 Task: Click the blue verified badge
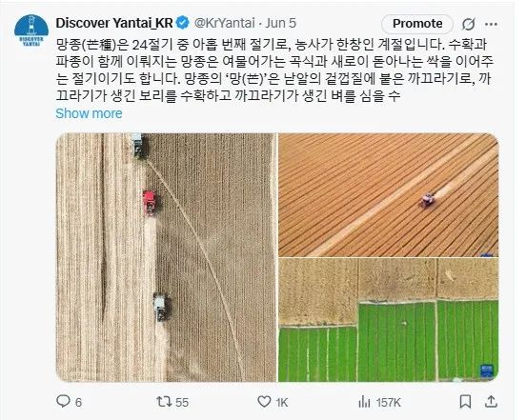tap(183, 23)
